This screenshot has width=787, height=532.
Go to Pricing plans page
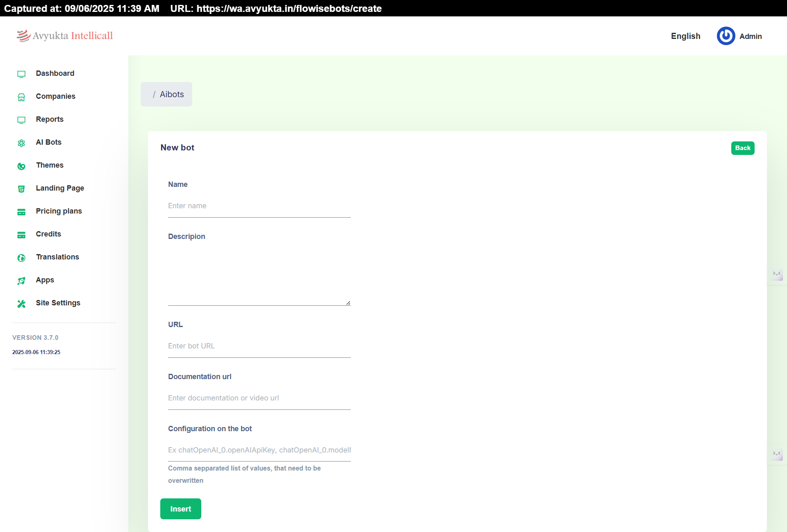click(x=59, y=211)
